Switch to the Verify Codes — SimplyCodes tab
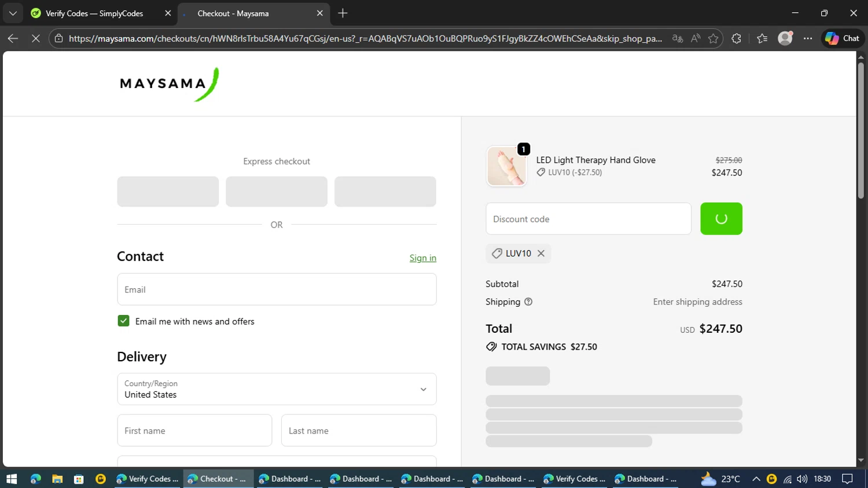Screen dimensions: 868x488 click(x=94, y=13)
